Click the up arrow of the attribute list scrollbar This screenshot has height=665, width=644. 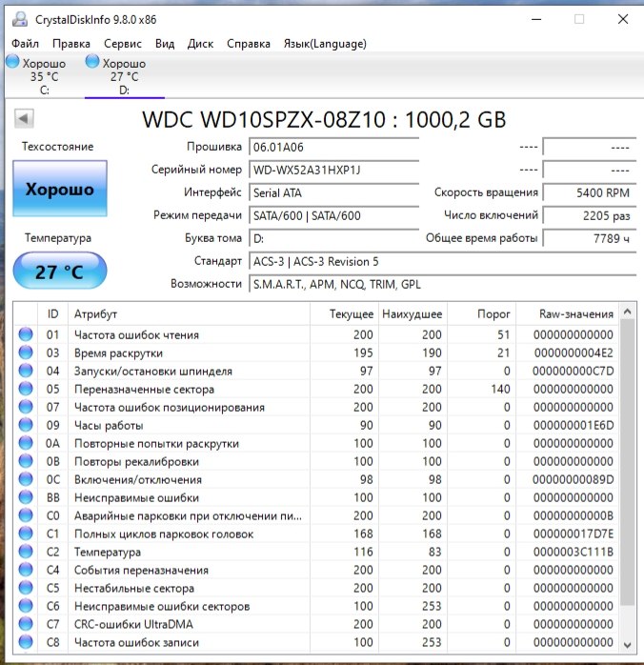pos(628,312)
